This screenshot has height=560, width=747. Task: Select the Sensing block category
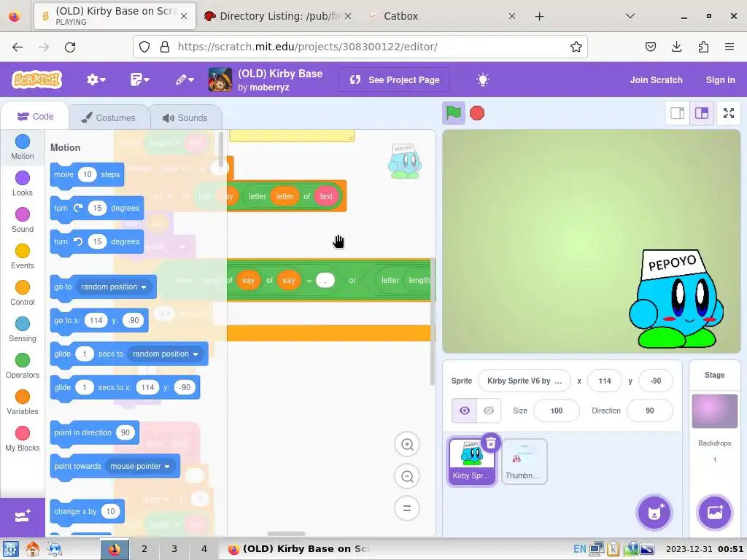pyautogui.click(x=23, y=330)
